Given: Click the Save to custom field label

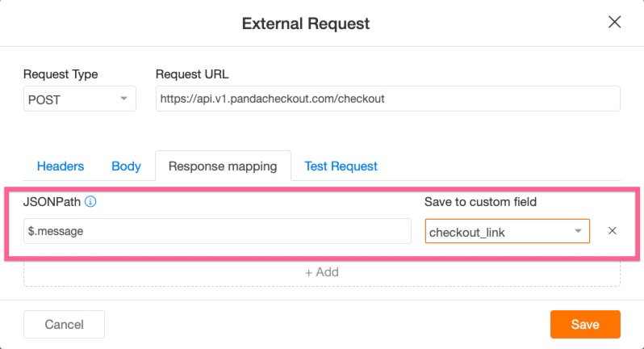Looking at the screenshot, I should click(480, 202).
